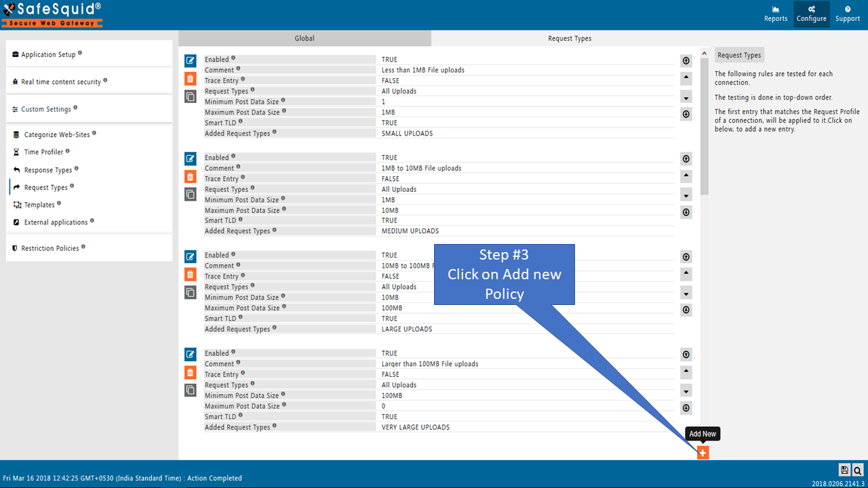868x488 pixels.
Task: Edit the VERY LARGE UPLOADS entry
Action: [x=191, y=354]
